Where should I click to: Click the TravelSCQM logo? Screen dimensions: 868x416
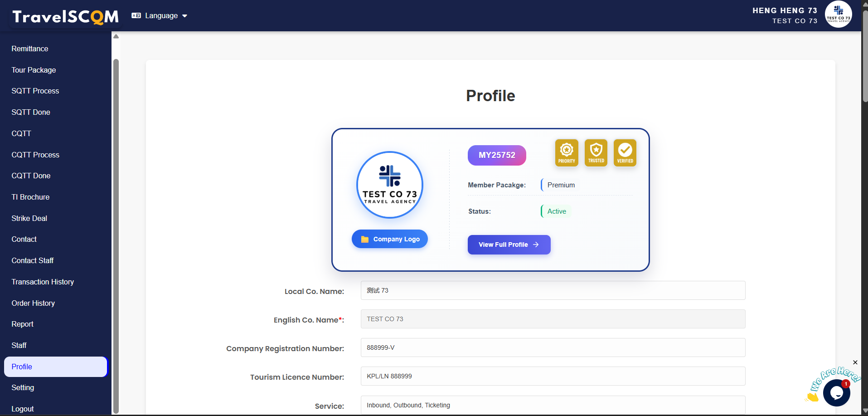65,17
